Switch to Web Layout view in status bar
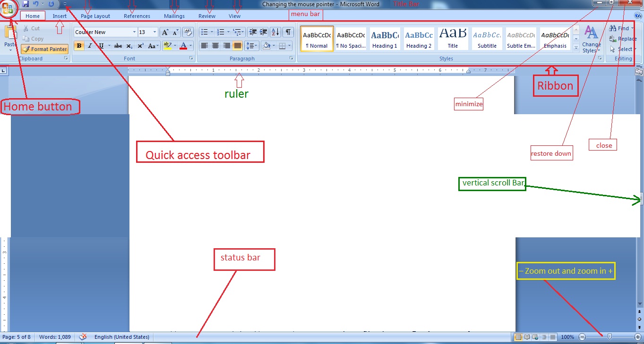The height and width of the screenshot is (344, 644). [534, 337]
